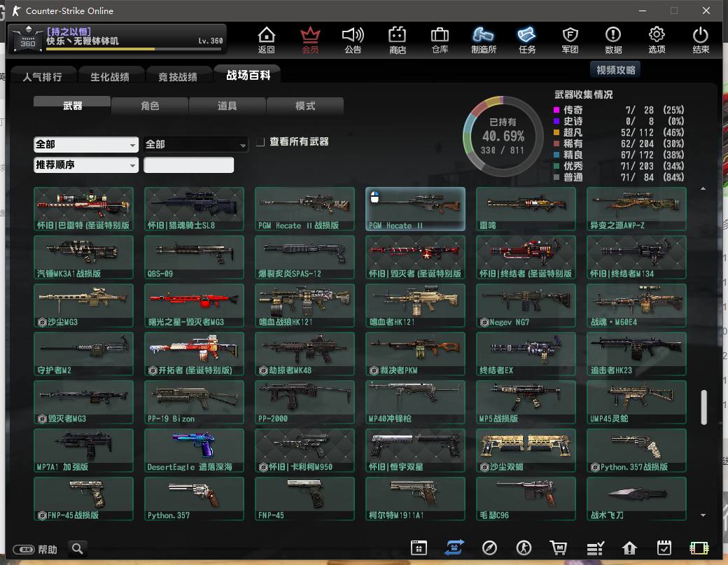Click the magnifier search icon beside 帮助
Image resolution: width=728 pixels, height=565 pixels.
click(78, 549)
